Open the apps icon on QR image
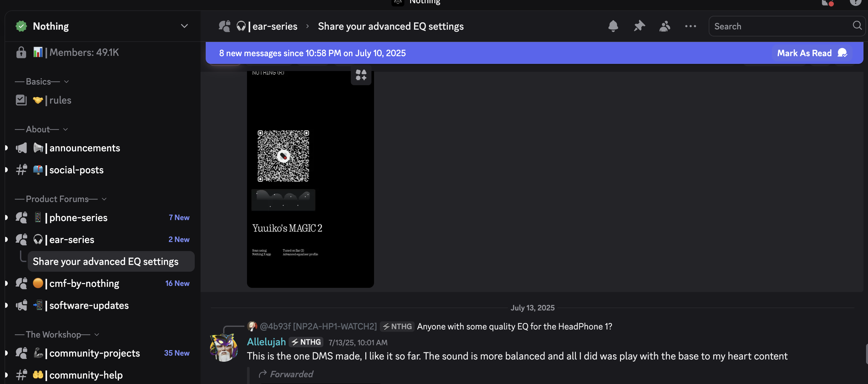The height and width of the screenshot is (384, 868). coord(361,75)
